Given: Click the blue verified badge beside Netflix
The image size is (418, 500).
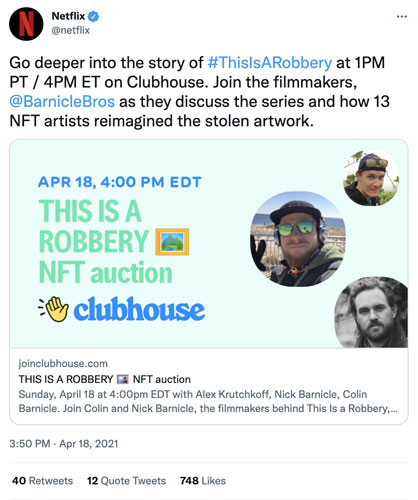Looking at the screenshot, I should pyautogui.click(x=93, y=16).
